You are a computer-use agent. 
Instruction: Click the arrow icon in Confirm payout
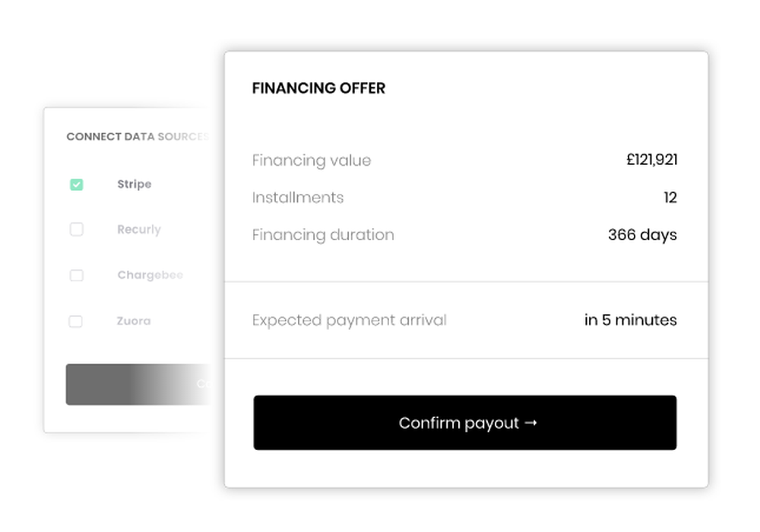pyautogui.click(x=530, y=423)
